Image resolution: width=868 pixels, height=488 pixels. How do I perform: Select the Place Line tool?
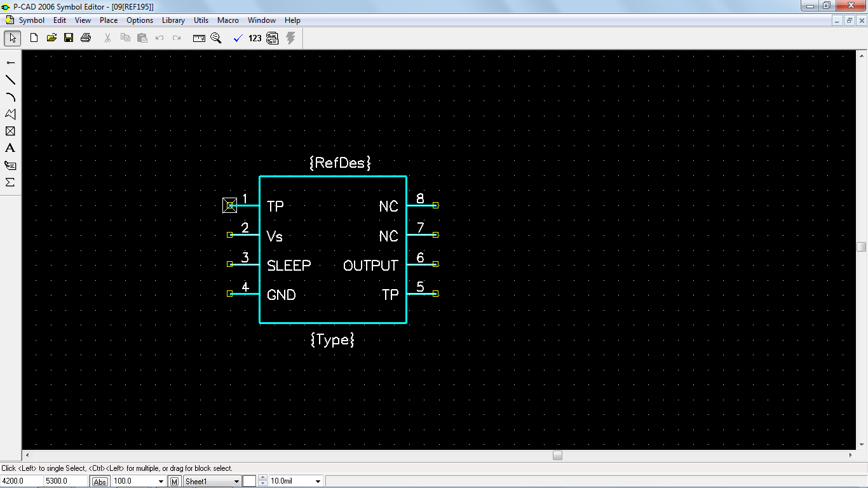(10, 79)
